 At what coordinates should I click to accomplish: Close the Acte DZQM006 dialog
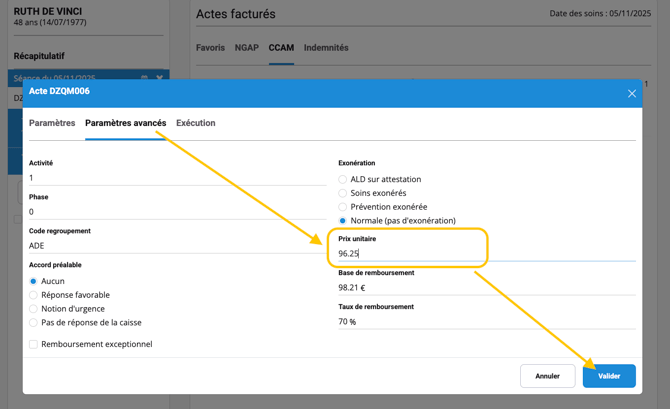point(631,94)
